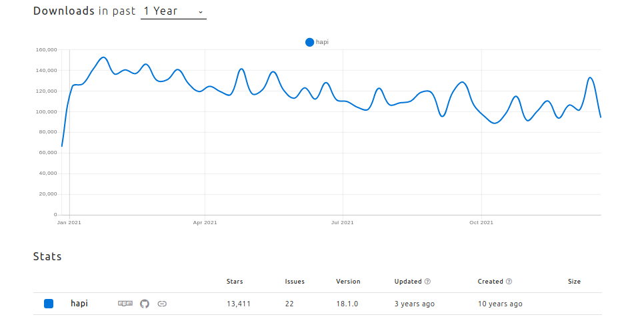Click the help icon next to Created

[509, 282]
